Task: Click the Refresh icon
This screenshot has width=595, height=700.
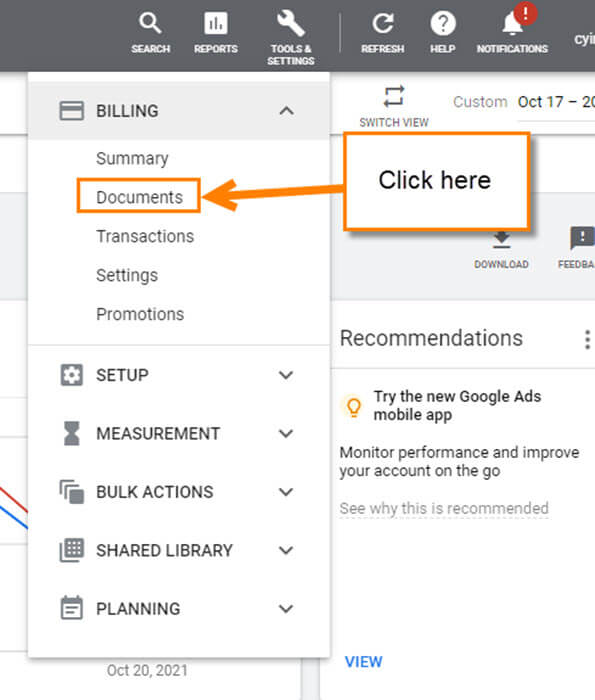Action: pyautogui.click(x=383, y=23)
